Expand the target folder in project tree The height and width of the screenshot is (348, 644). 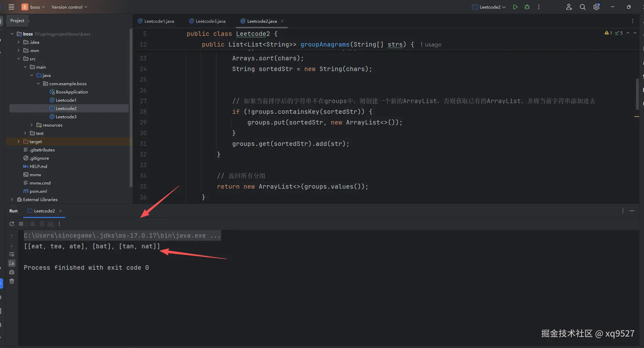[x=19, y=141]
